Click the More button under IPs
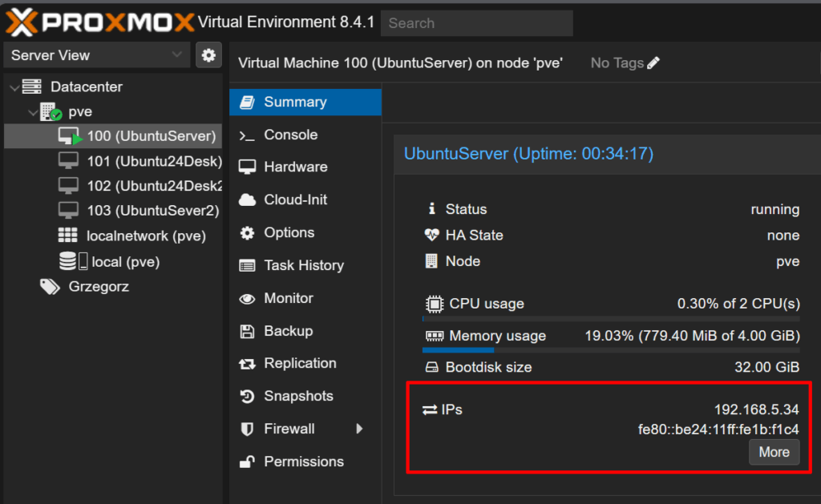 pyautogui.click(x=774, y=452)
